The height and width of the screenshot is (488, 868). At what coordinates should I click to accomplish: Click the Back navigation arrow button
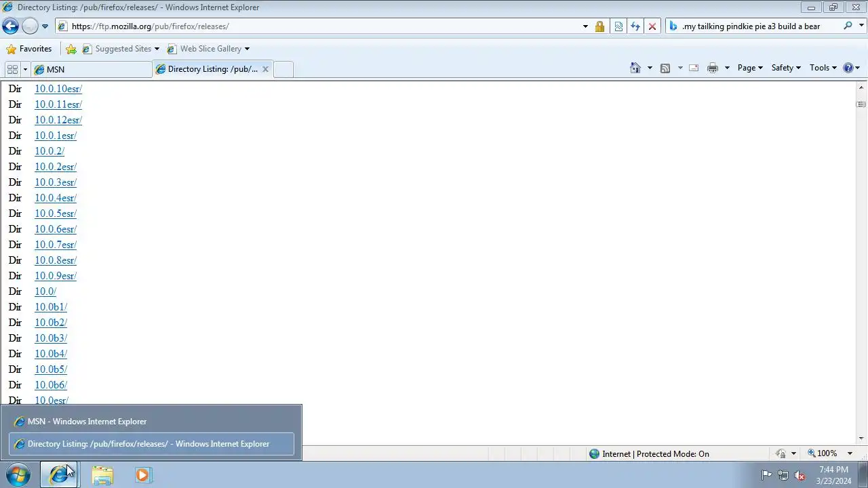pos(10,26)
